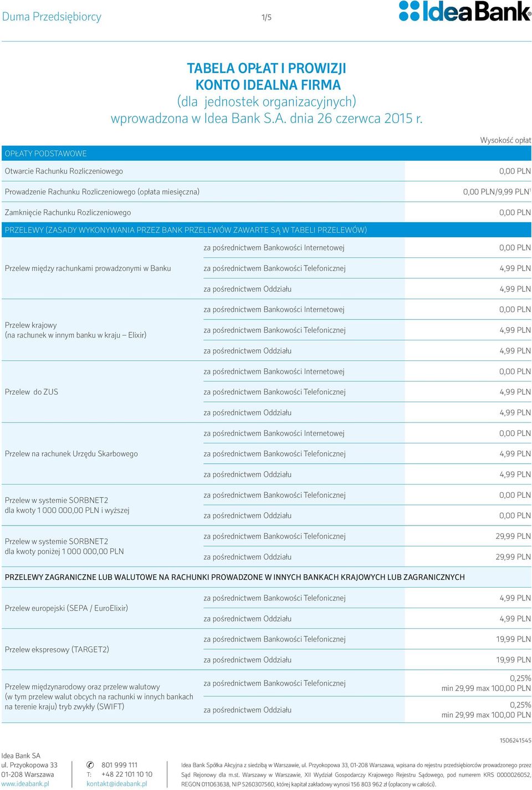This screenshot has width=532, height=790.
Task: Click the '01-208 Warszawa' footer line
Action: [x=28, y=774]
